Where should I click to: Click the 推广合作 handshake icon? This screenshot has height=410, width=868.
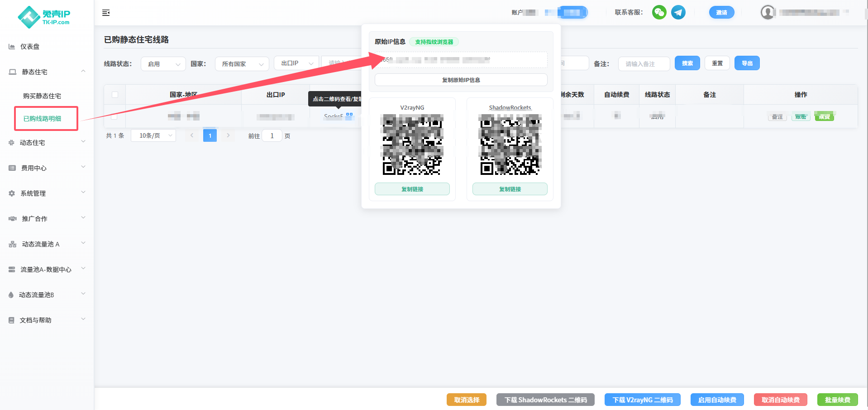coord(12,219)
